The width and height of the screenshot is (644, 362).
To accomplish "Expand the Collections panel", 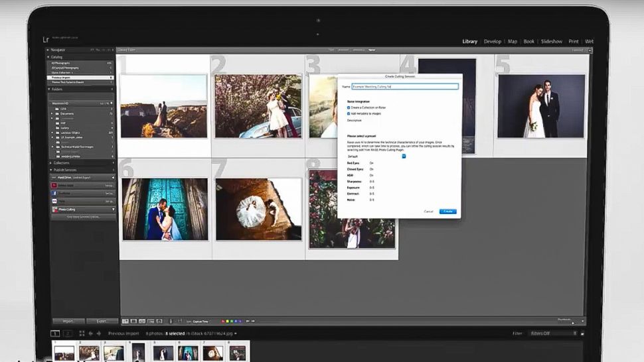I will tap(51, 162).
